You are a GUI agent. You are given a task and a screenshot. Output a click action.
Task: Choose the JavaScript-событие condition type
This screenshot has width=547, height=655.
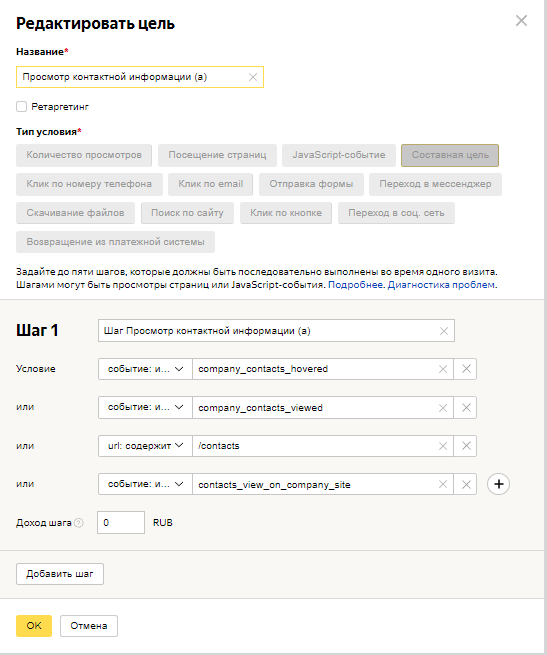click(339, 155)
